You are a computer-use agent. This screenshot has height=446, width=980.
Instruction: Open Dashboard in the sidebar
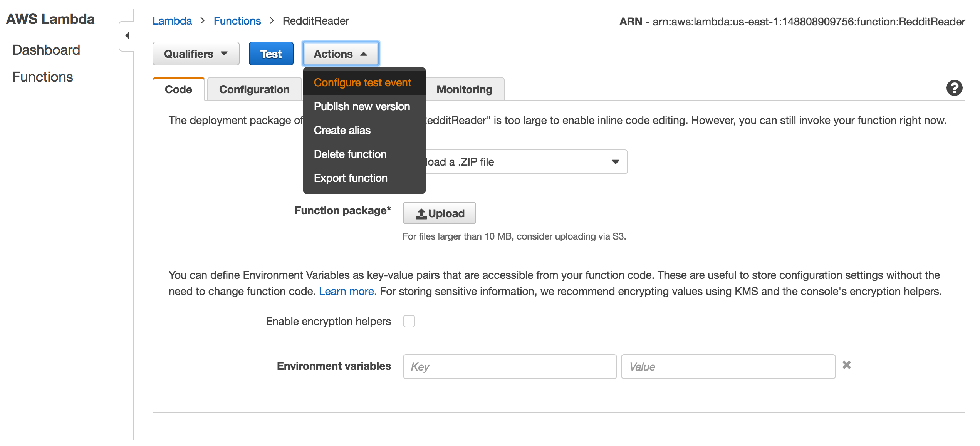point(46,50)
